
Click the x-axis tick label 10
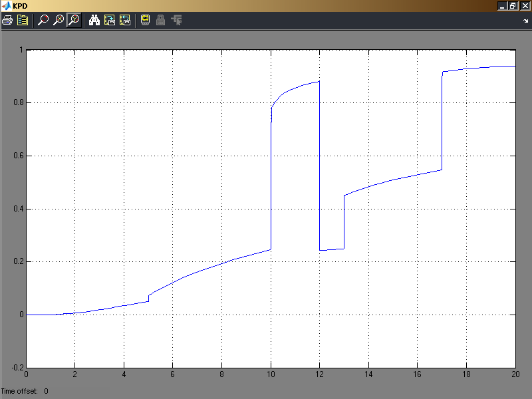[271, 374]
